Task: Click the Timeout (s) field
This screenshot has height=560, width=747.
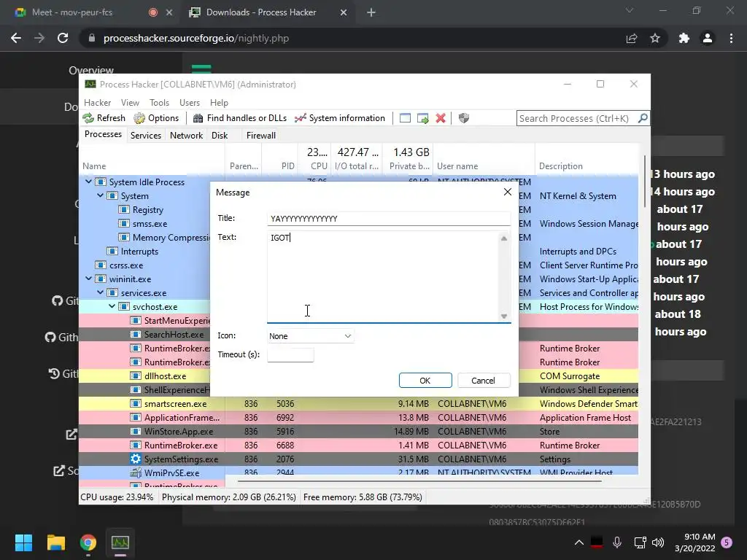Action: (x=290, y=355)
